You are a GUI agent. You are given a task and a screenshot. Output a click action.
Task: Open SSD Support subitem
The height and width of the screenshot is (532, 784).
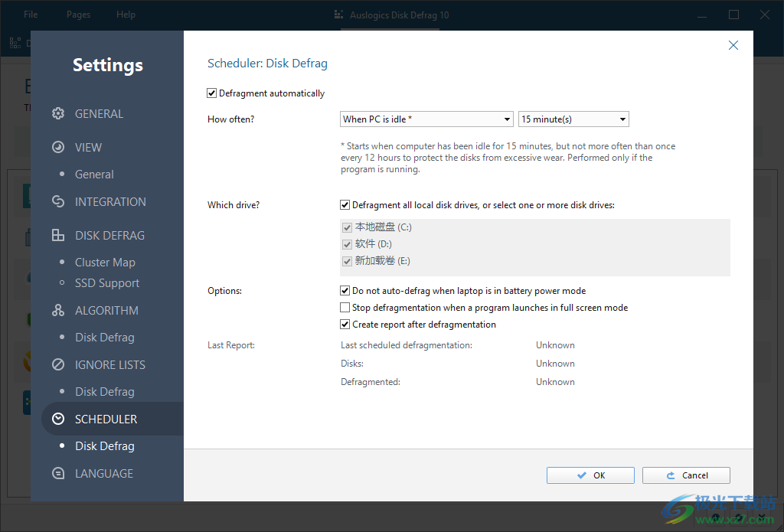point(107,283)
